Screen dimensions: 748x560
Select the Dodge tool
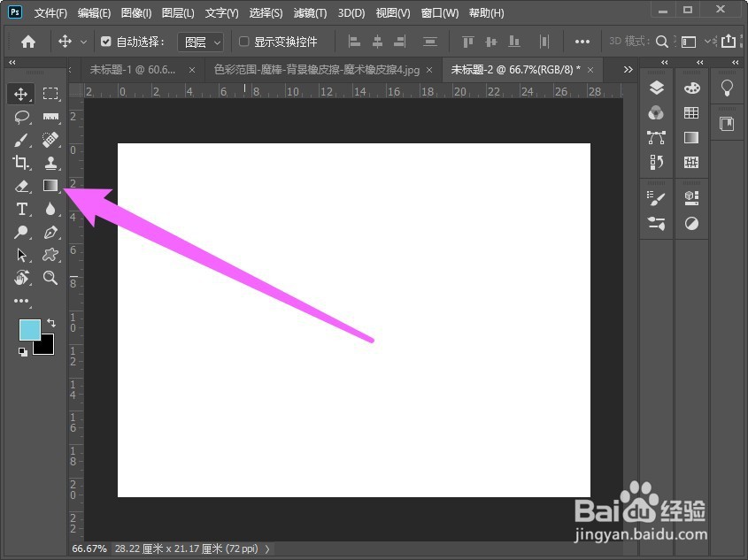coord(21,232)
